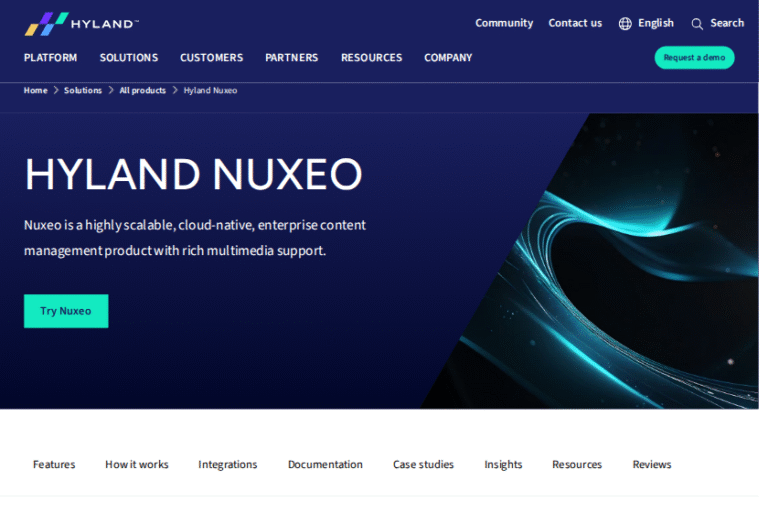Open the Contact us link
768x512 pixels.
click(575, 23)
